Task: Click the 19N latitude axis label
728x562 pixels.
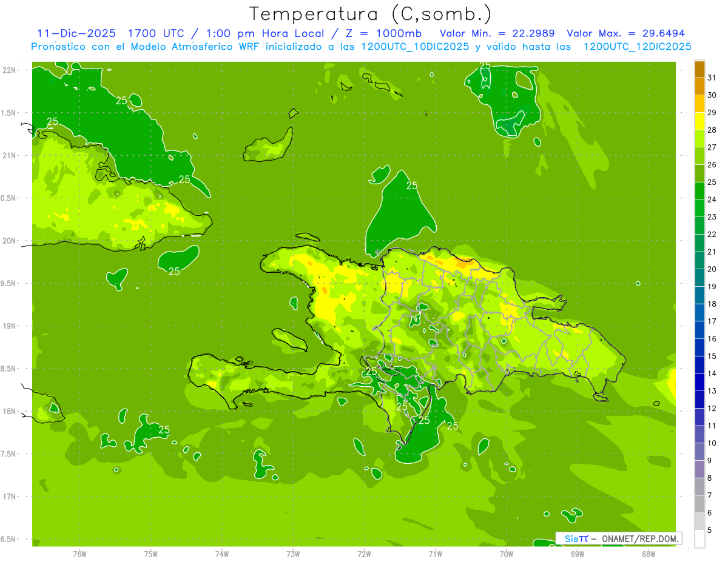Action: [9, 326]
